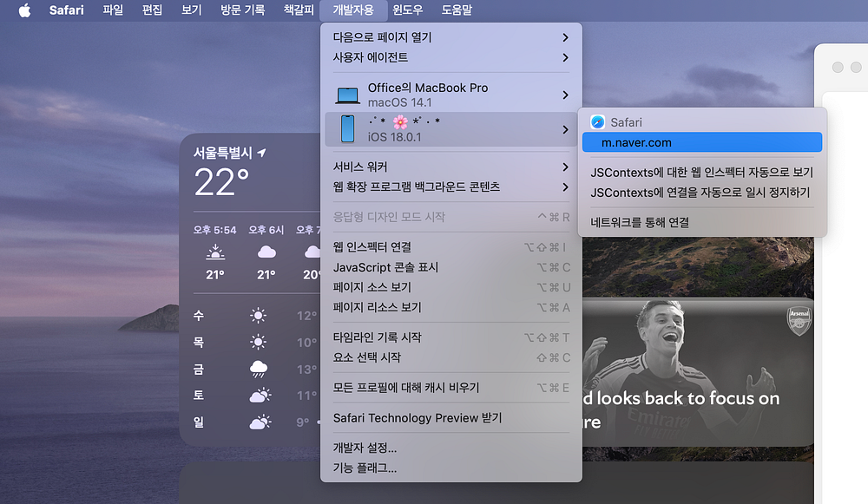Toggle JSContexts에 연결을 자동으로 일시 정지하기
The height and width of the screenshot is (504, 868).
702,193
